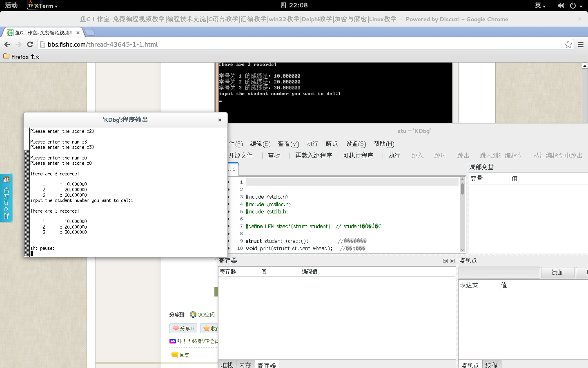This screenshot has height=368, width=588.
Task: Open the 执行 menu in KDbg
Action: [312, 144]
